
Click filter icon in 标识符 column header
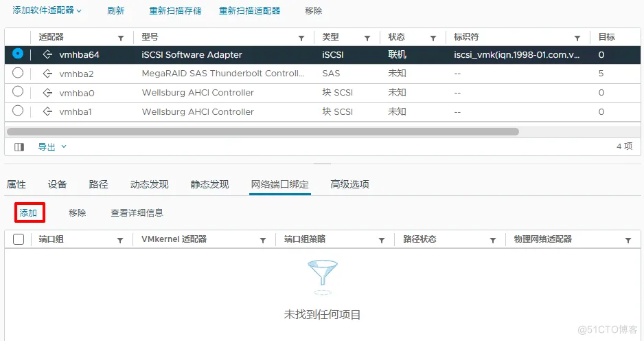pos(577,38)
